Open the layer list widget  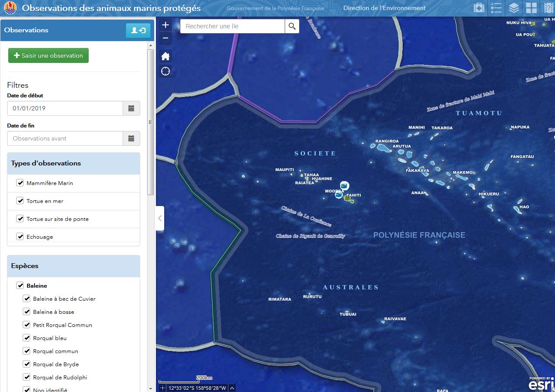tap(514, 8)
